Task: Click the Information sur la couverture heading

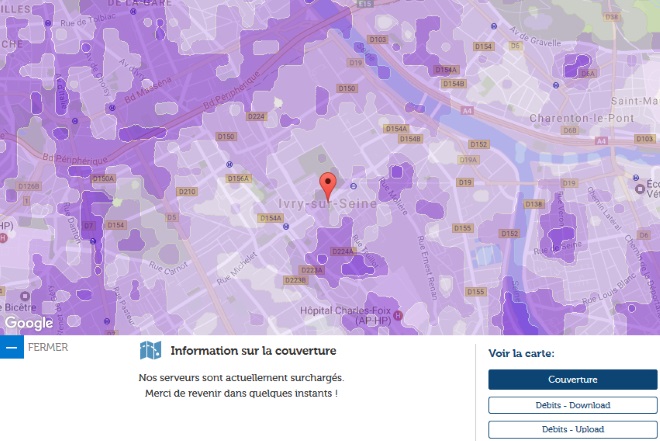Action: point(253,351)
